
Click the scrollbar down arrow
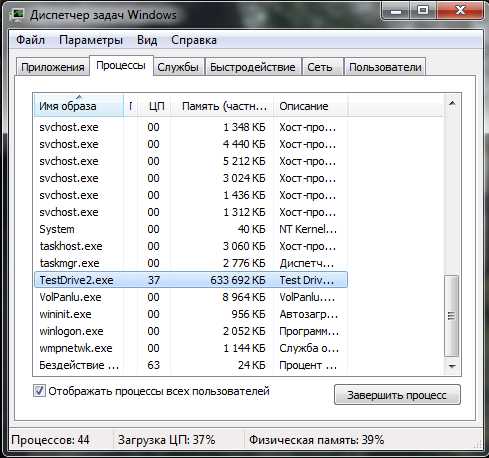pos(452,366)
